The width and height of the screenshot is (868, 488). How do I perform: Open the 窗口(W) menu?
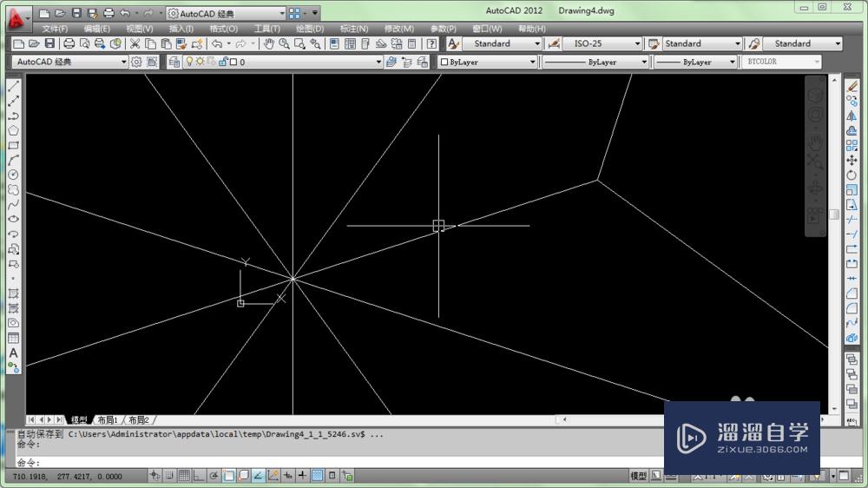pyautogui.click(x=487, y=29)
